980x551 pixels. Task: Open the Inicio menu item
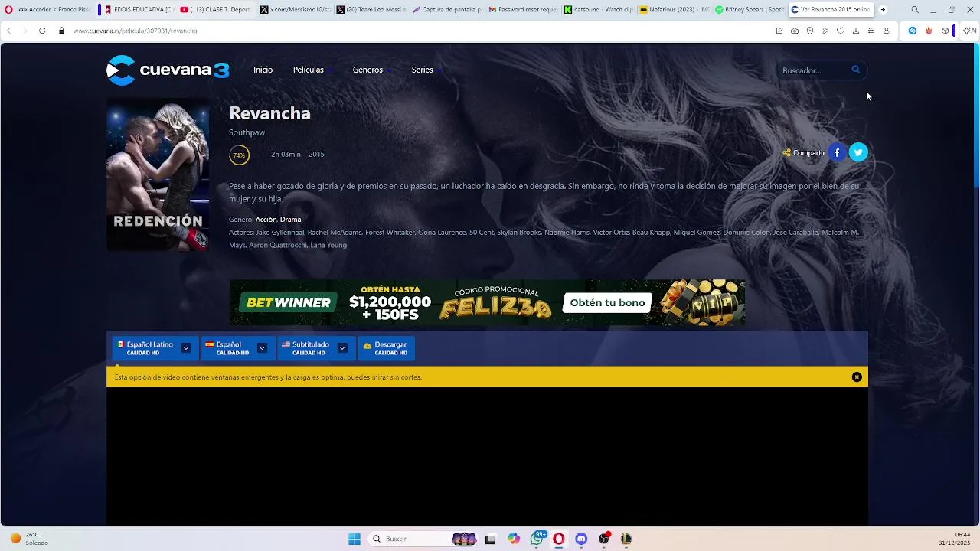pos(263,70)
